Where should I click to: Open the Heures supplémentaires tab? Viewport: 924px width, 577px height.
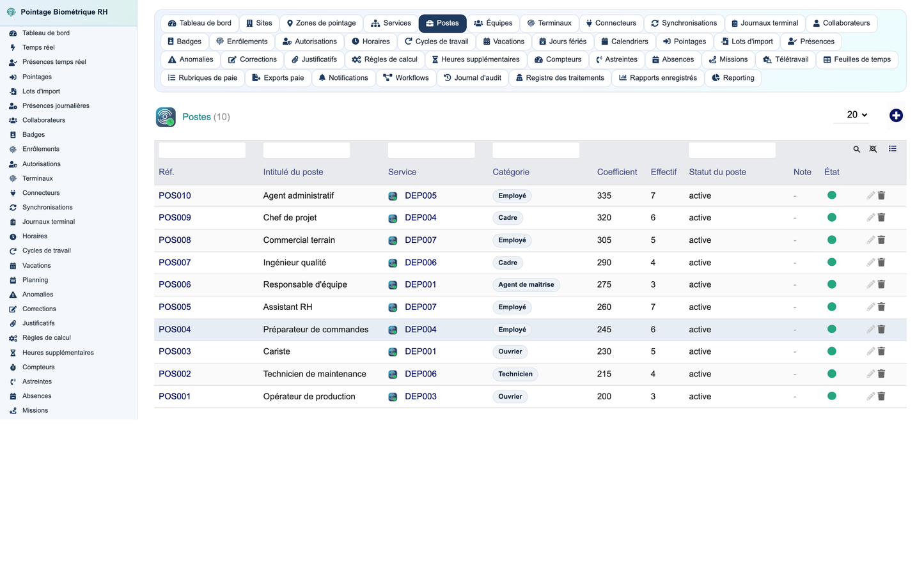(x=475, y=59)
